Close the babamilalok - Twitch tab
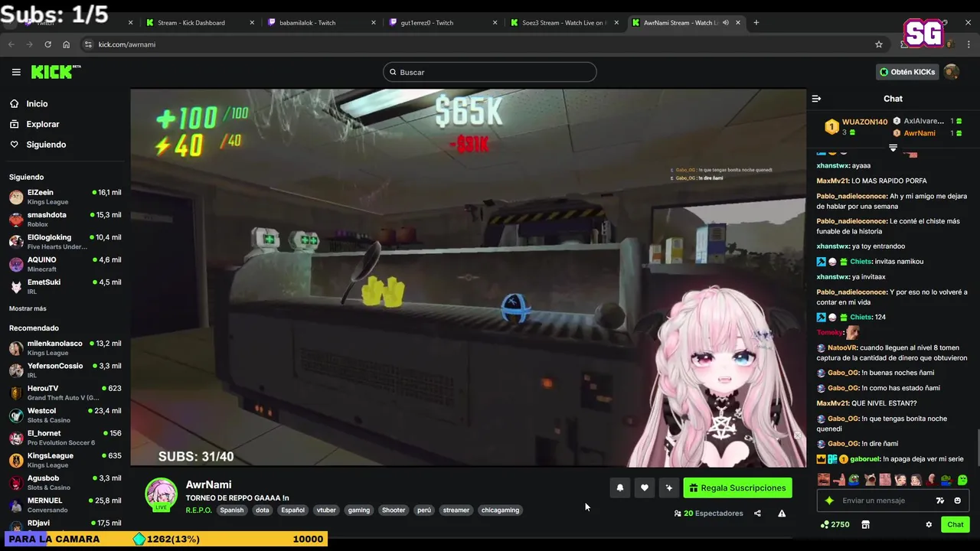This screenshot has height=551, width=980. [374, 22]
